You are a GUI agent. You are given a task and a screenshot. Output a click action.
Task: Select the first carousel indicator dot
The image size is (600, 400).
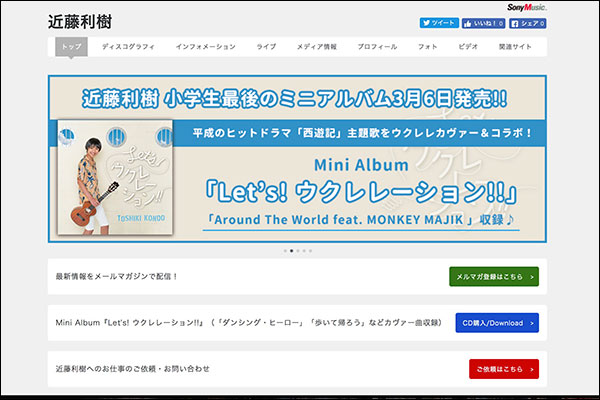284,251
